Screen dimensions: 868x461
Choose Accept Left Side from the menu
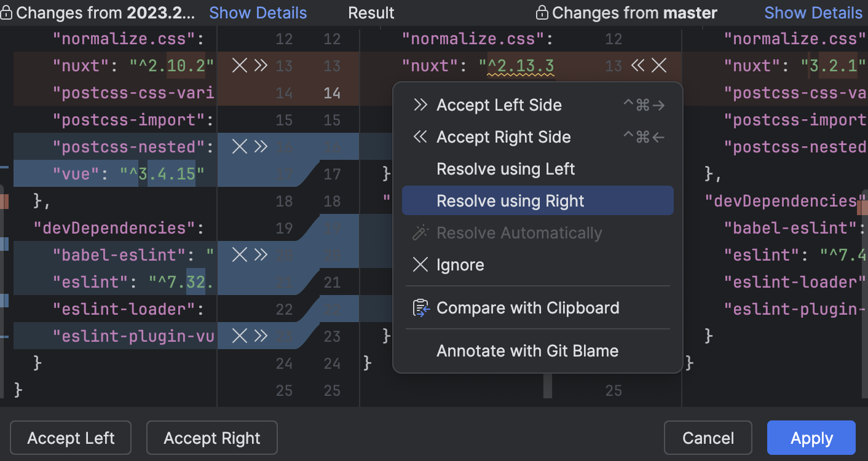coord(499,104)
